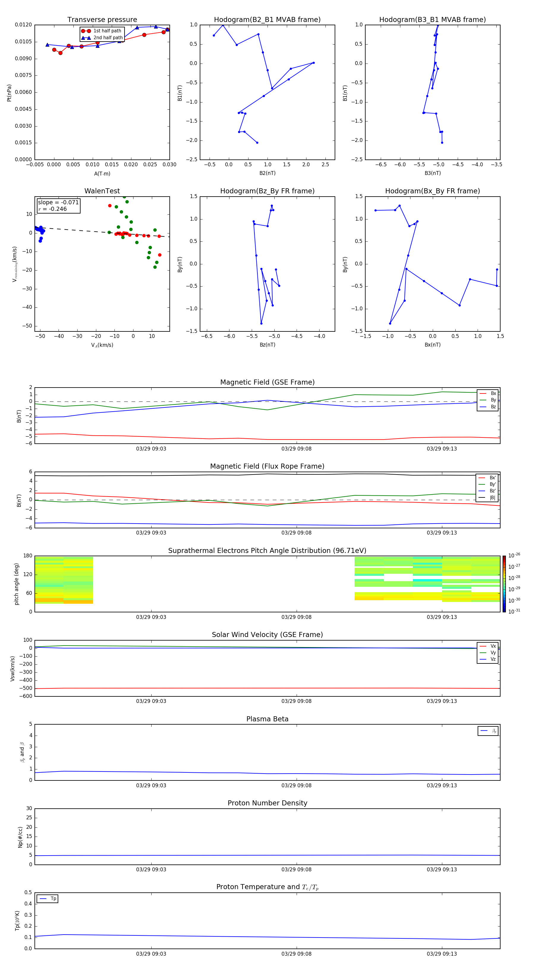Click the "pitch angle (deg)" y-axis label
The image size is (535, 980).
(16, 584)
